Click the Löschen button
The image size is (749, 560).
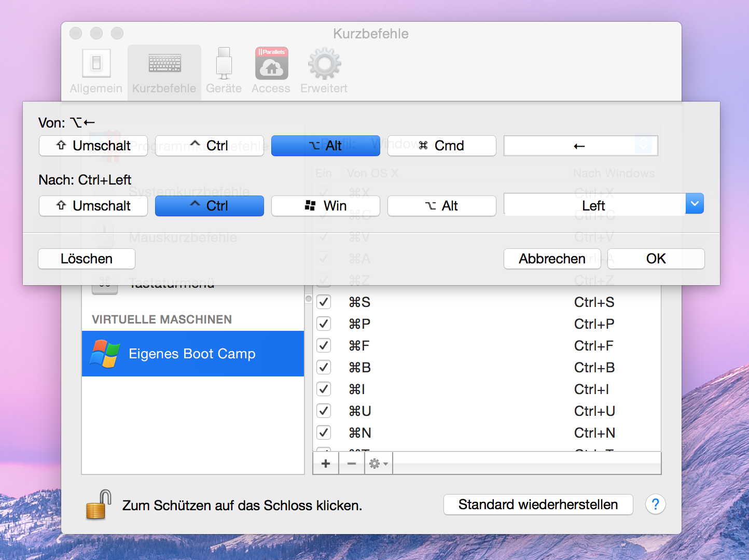[x=87, y=259]
